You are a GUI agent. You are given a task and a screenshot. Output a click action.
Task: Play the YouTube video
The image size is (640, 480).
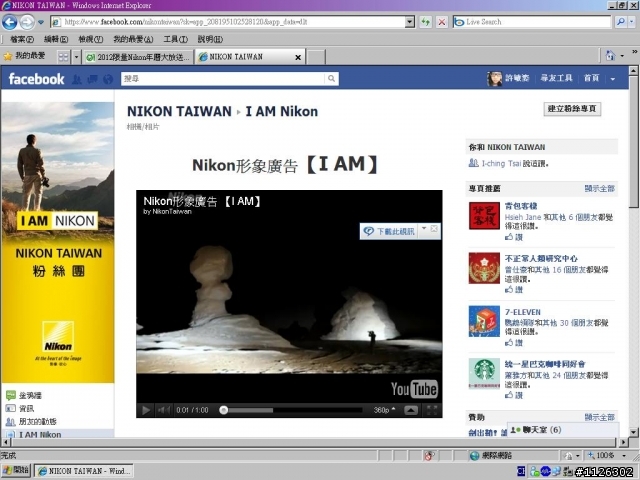click(x=146, y=410)
